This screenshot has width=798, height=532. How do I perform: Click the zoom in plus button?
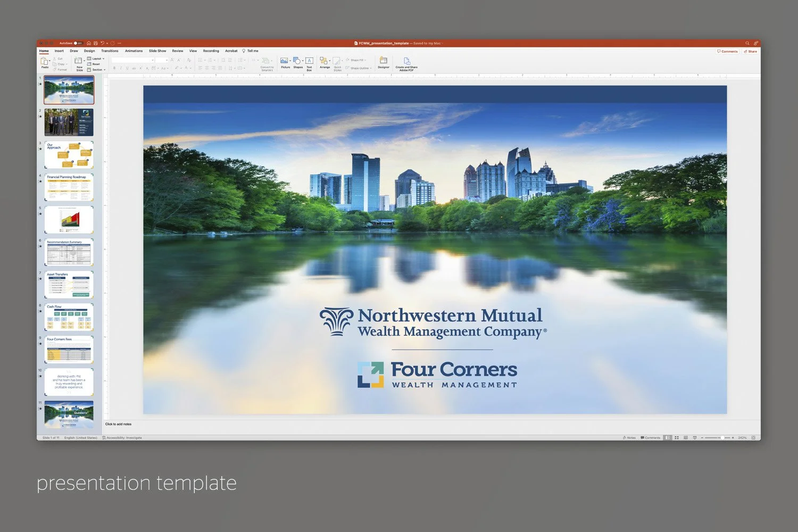click(x=733, y=438)
